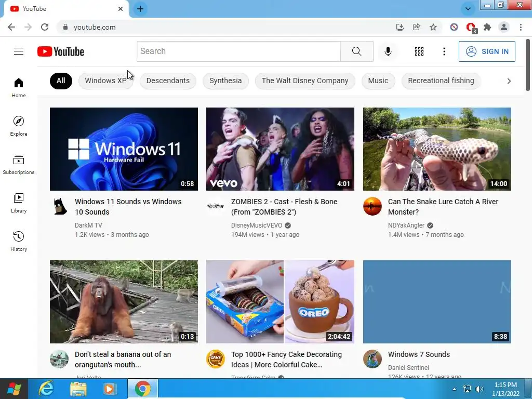Play the orangutan video thumbnail
Screen dimensions: 532x399
pos(124,302)
